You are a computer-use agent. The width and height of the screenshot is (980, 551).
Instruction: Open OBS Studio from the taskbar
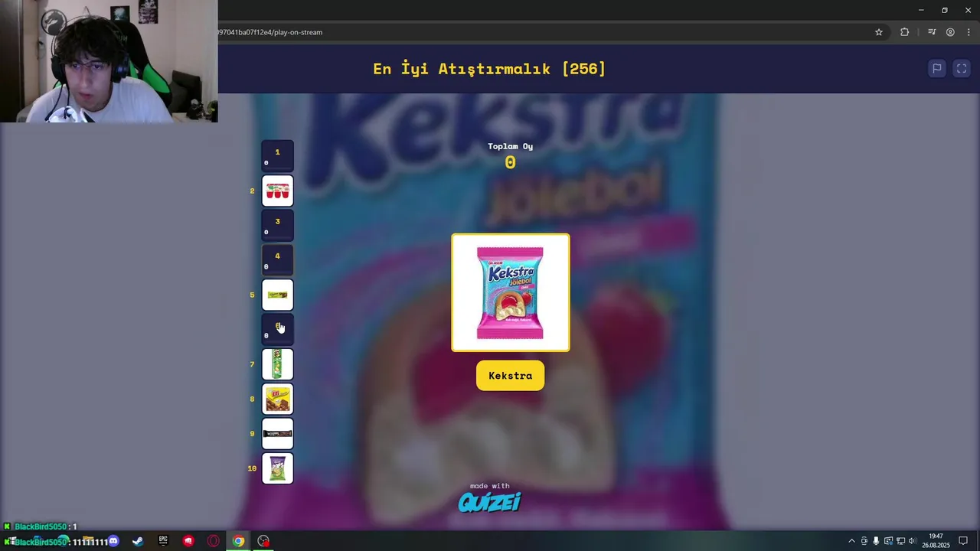tap(263, 541)
